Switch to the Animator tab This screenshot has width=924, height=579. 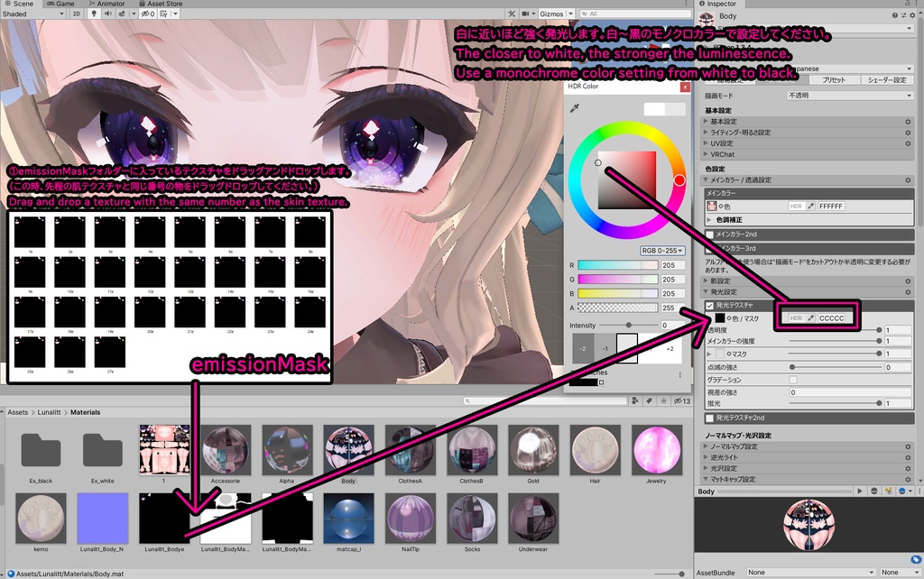[x=108, y=4]
